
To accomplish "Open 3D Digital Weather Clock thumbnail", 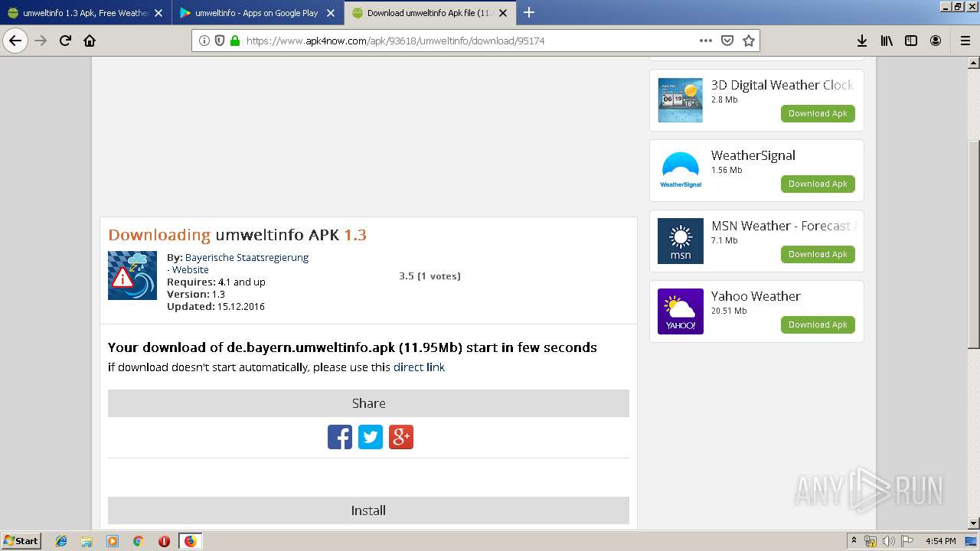I will tap(681, 100).
